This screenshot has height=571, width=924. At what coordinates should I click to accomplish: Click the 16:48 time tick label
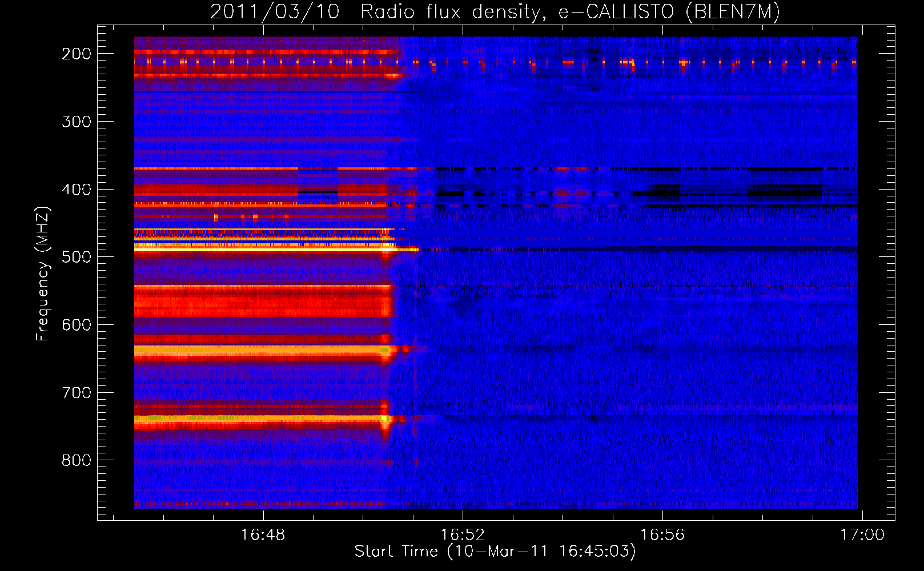click(263, 534)
